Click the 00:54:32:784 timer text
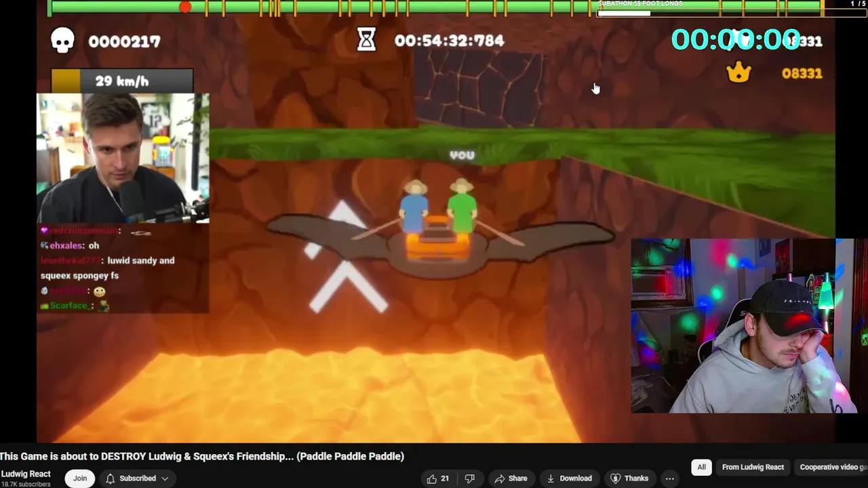Viewport: 868px width, 488px height. (x=449, y=41)
